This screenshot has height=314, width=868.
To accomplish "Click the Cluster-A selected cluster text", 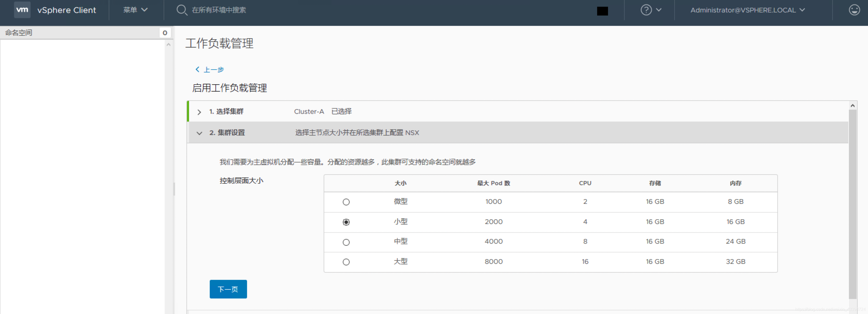I will point(309,111).
